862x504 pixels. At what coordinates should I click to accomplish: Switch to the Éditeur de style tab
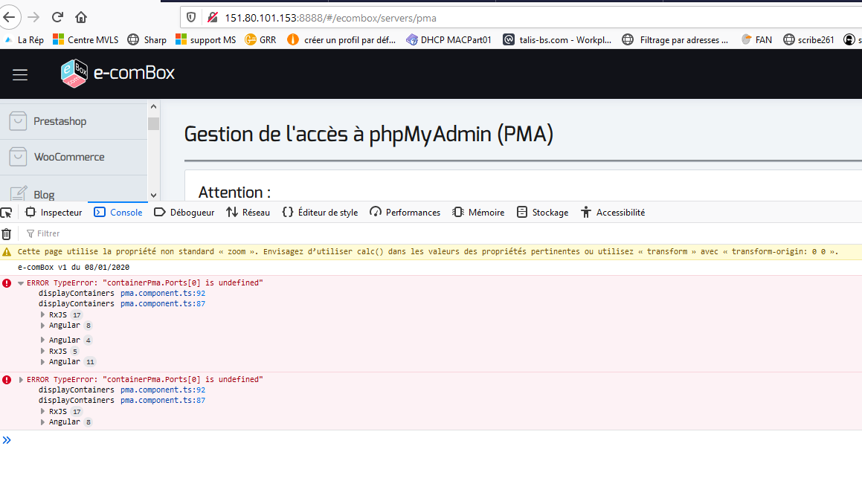(x=320, y=212)
